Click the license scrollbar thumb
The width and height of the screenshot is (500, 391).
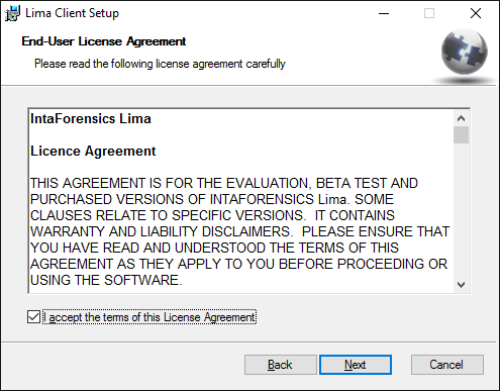coord(461,135)
